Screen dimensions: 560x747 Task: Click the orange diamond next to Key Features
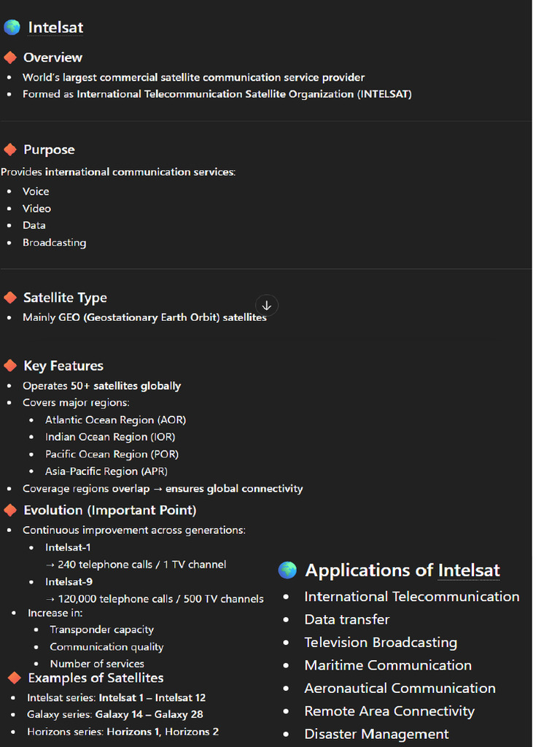[10, 366]
